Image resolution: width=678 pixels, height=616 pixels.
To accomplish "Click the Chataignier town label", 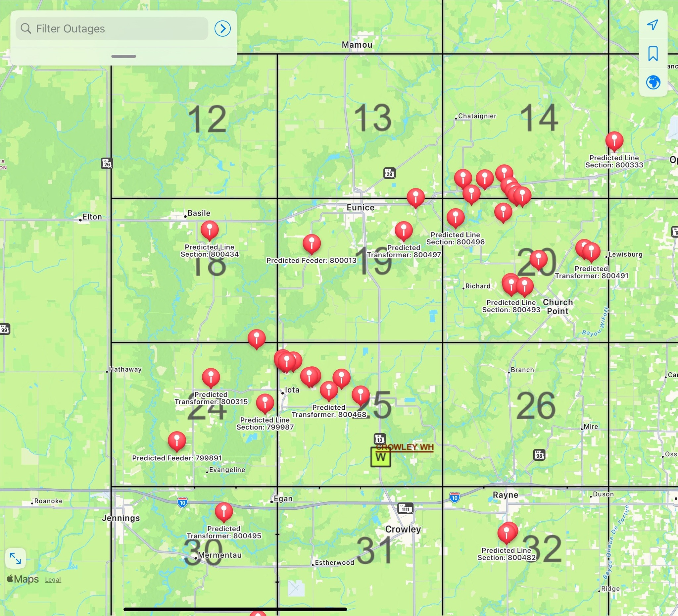I will click(477, 116).
